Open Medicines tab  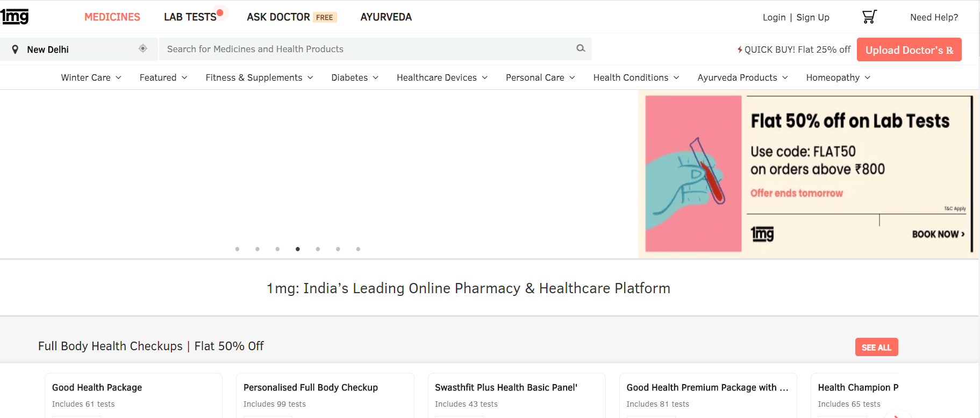112,17
